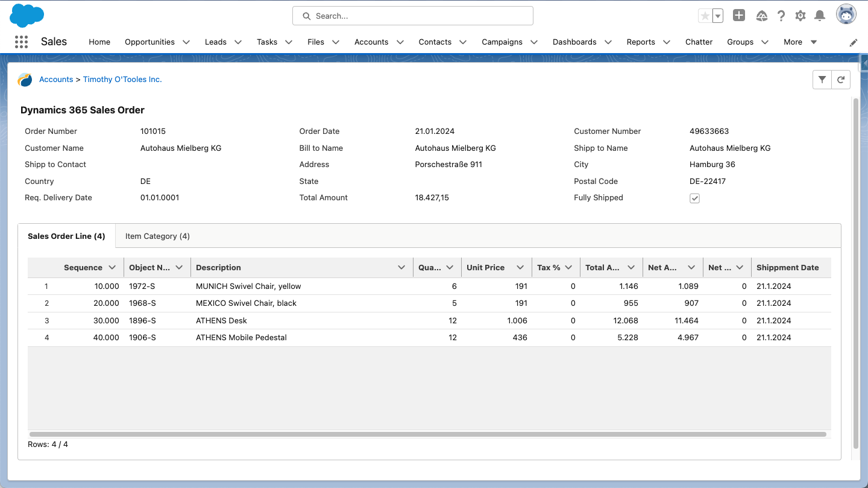Expand the Groups menu chevron

click(x=765, y=42)
